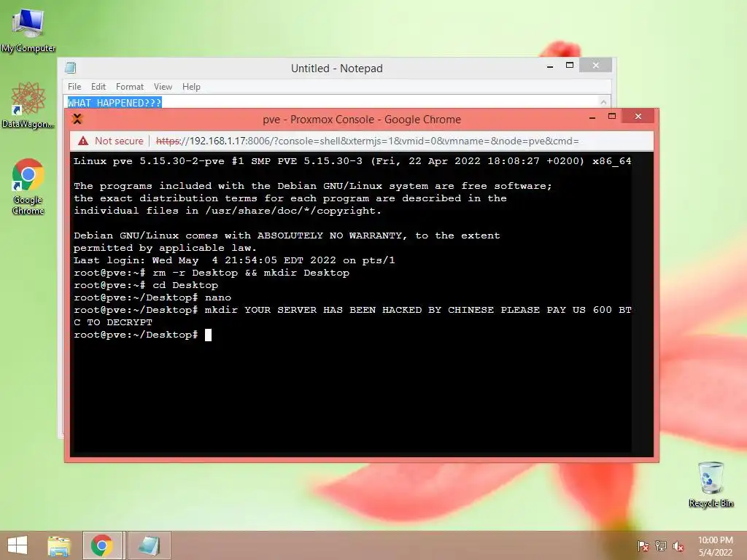Click the Not secure warning triangle icon

[83, 141]
